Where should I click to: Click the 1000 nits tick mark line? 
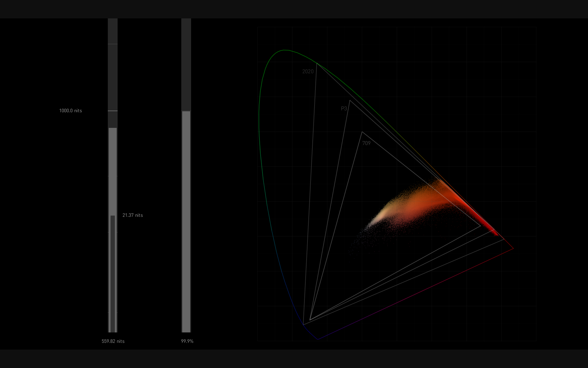tap(113, 111)
